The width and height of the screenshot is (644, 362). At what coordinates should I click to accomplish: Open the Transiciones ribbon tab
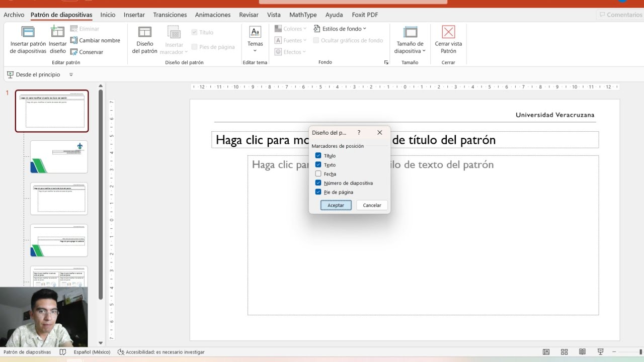click(170, 15)
